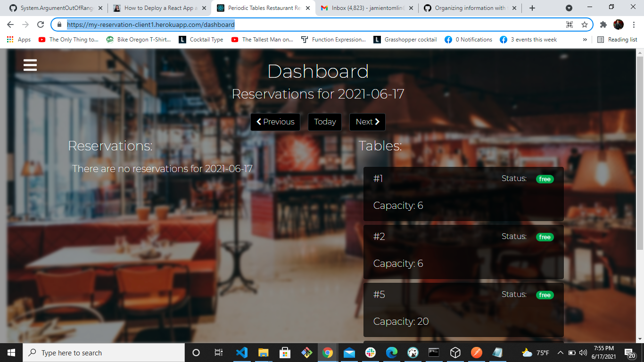Open the terminal icon on taskbar
The height and width of the screenshot is (362, 644).
click(x=434, y=353)
